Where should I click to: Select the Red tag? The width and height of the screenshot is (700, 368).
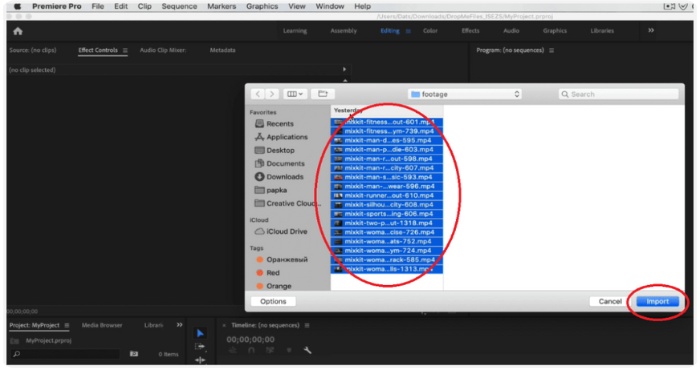coord(268,273)
